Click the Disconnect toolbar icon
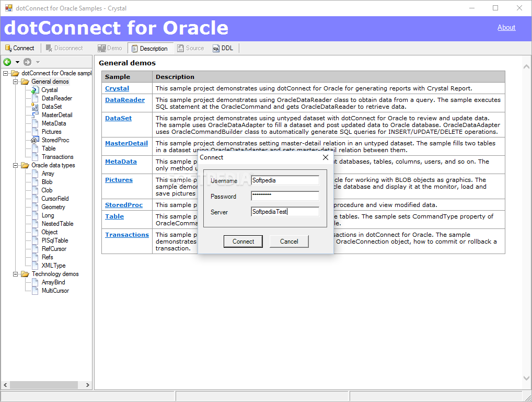532x402 pixels. click(49, 48)
